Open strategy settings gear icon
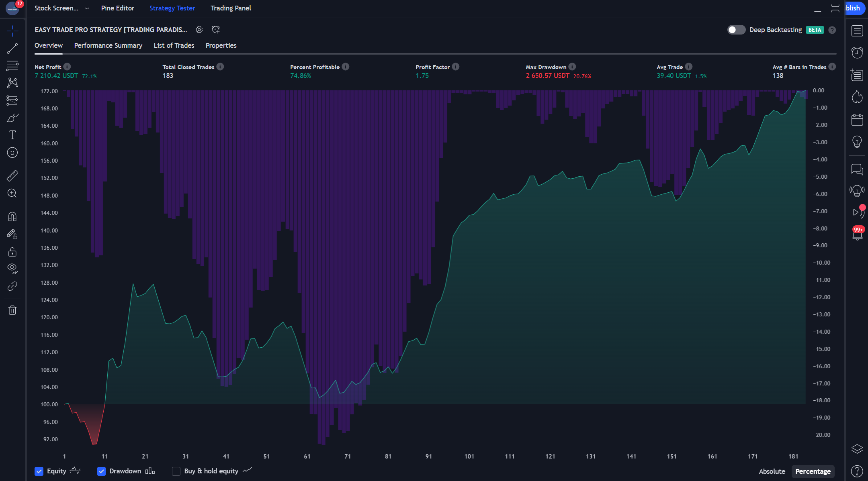This screenshot has height=481, width=868. (199, 30)
